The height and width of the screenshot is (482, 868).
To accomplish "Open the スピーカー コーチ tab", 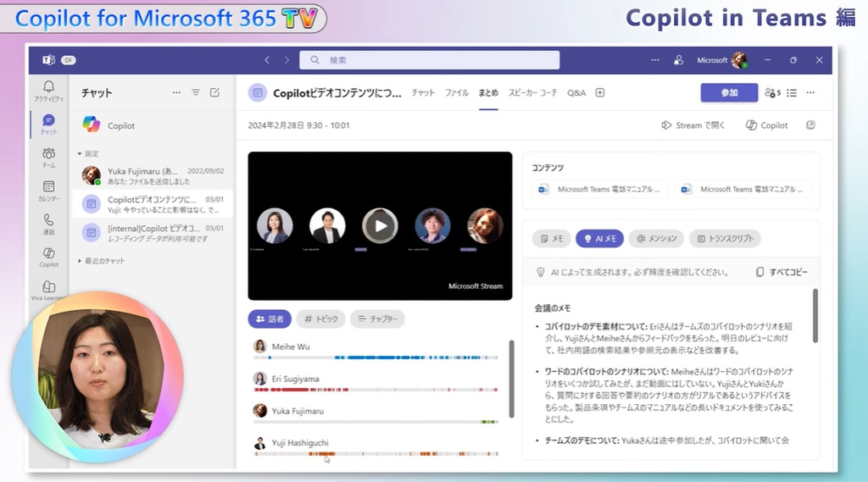I will (532, 92).
